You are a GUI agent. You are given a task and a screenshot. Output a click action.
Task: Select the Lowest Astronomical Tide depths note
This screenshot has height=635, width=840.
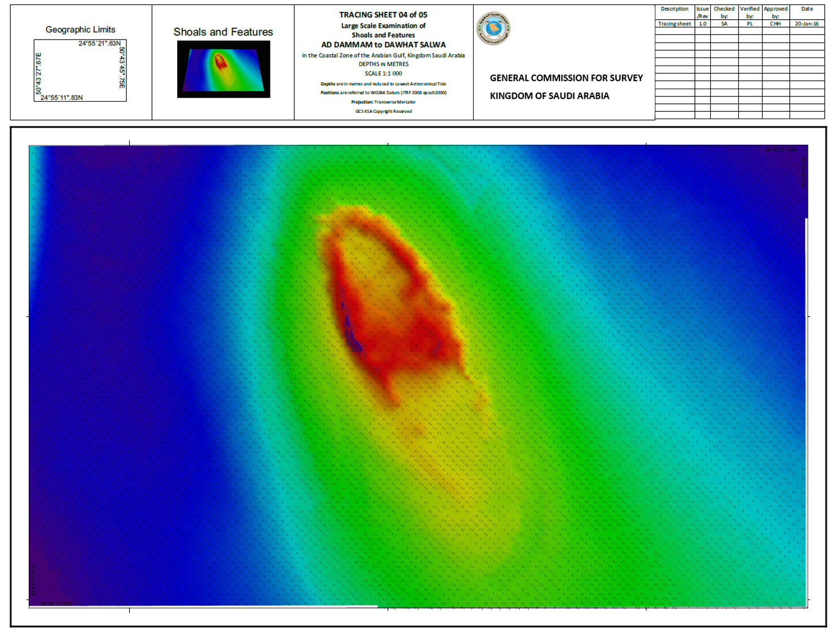point(383,84)
